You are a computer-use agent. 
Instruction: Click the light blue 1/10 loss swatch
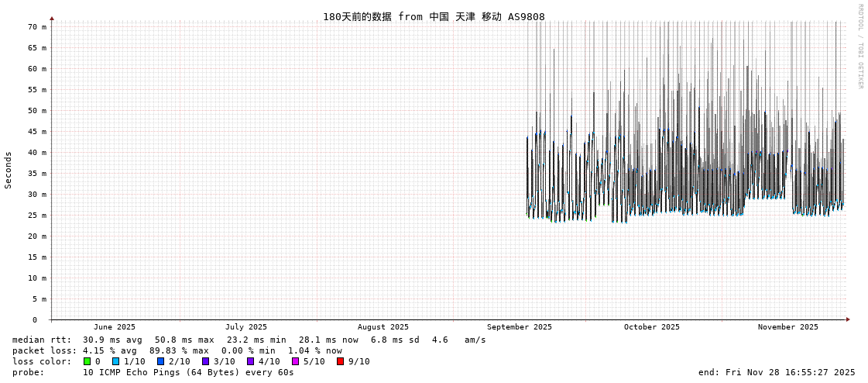[x=115, y=361]
